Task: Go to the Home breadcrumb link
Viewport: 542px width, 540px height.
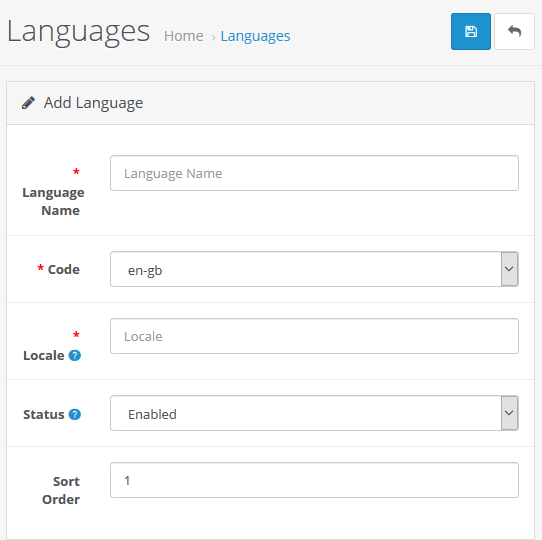Action: pos(184,36)
